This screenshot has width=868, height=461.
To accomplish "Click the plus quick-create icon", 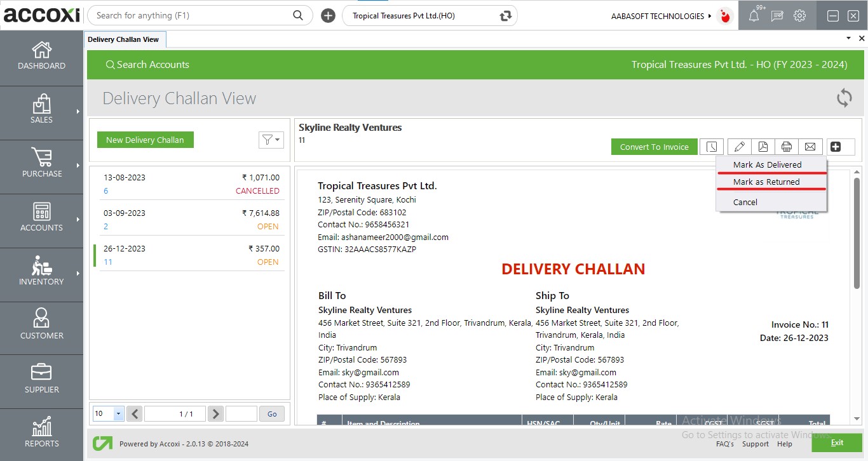I will pos(328,16).
